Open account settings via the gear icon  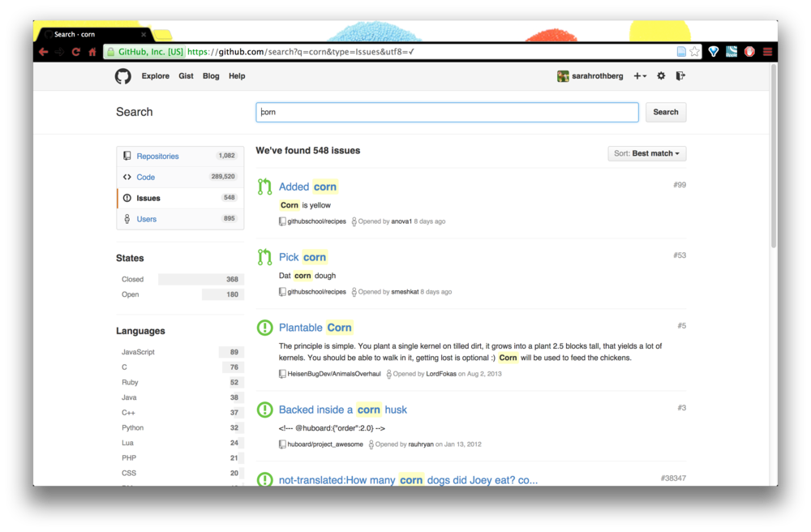click(661, 76)
